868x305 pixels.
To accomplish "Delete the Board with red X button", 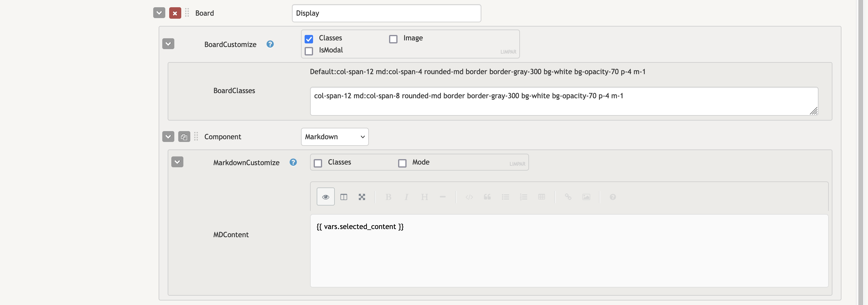I will (x=175, y=13).
